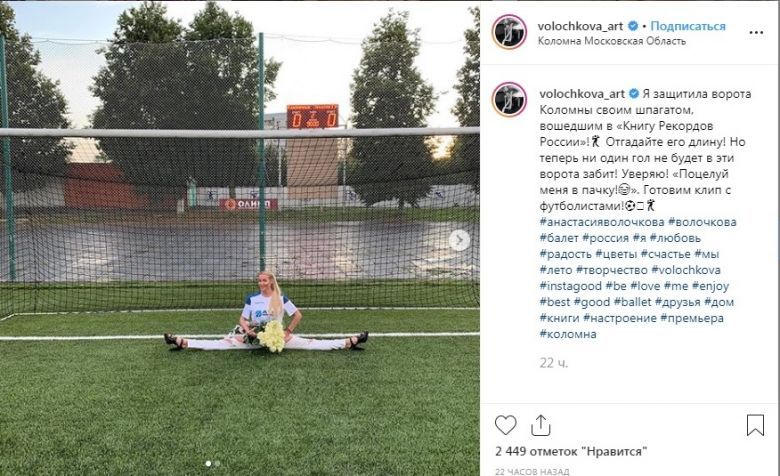The height and width of the screenshot is (476, 780).
Task: Select the second carousel dot indicator
Action: pyautogui.click(x=217, y=464)
